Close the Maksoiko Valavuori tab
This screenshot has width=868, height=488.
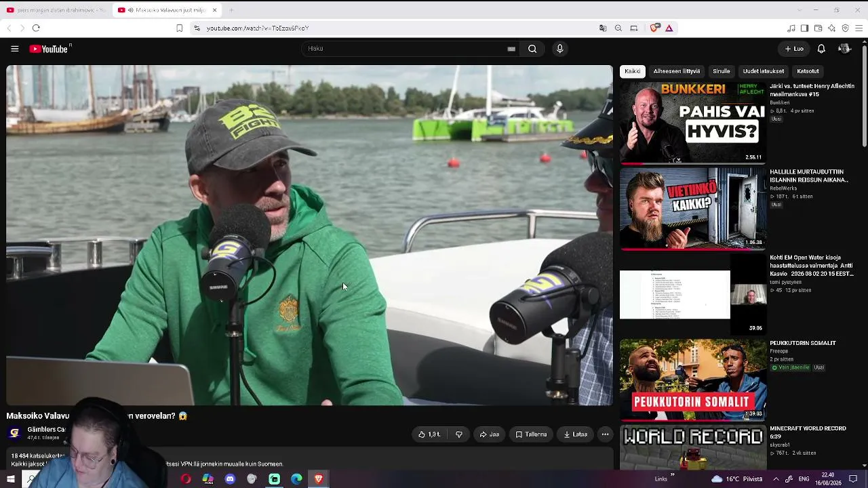pyautogui.click(x=214, y=10)
